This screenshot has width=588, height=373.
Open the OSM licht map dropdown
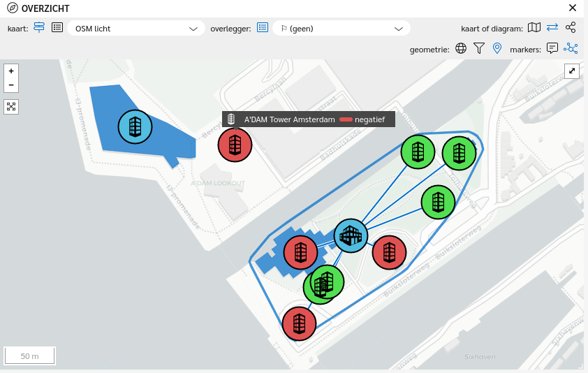pos(136,29)
